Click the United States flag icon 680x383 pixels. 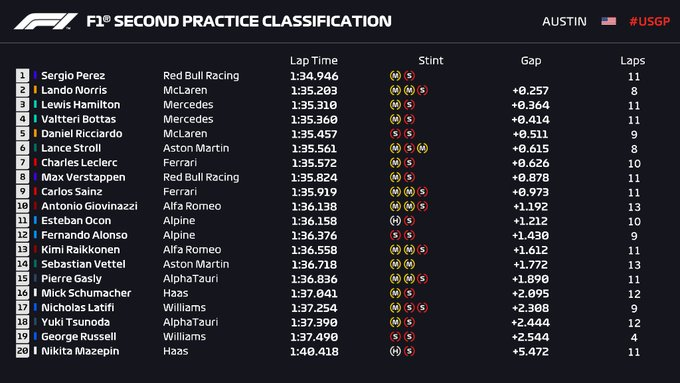click(608, 21)
